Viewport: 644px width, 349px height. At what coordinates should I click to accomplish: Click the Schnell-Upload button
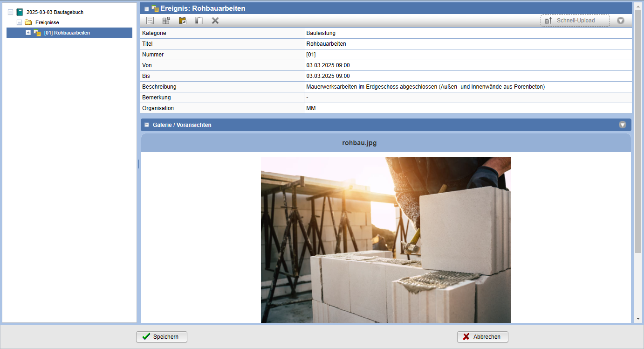(x=575, y=21)
